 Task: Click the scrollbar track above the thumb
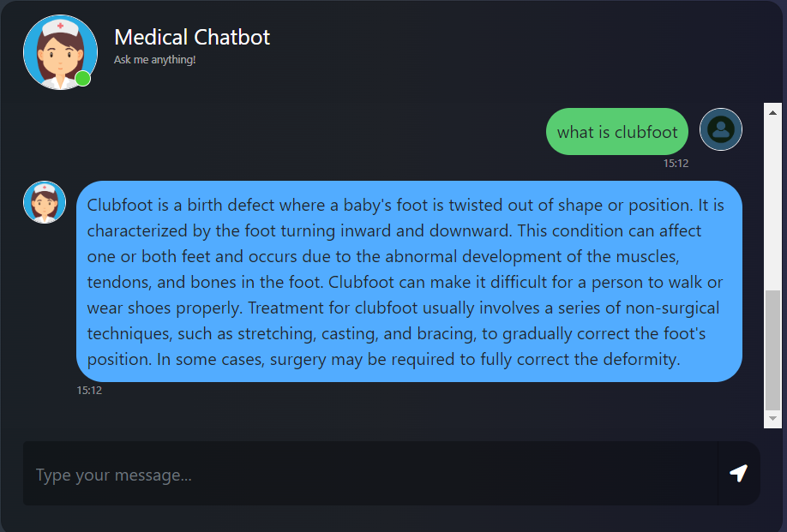[x=772, y=206]
